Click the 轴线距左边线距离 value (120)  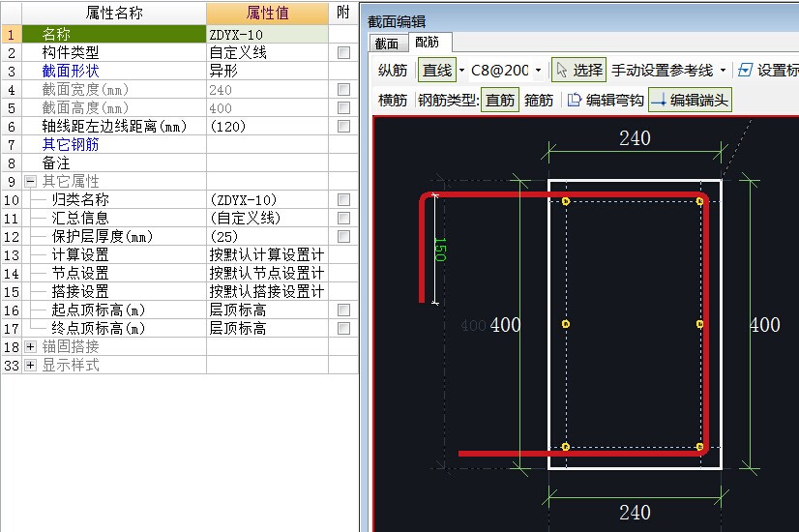click(267, 127)
